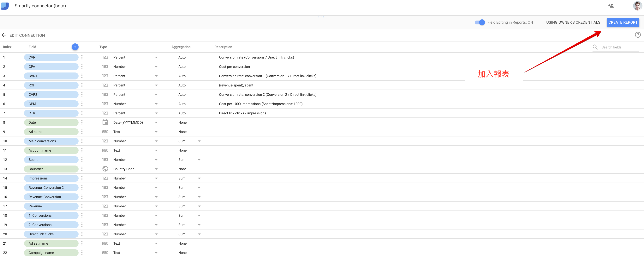Open three-dot menu for ROI field
The height and width of the screenshot is (276, 644).
(82, 85)
